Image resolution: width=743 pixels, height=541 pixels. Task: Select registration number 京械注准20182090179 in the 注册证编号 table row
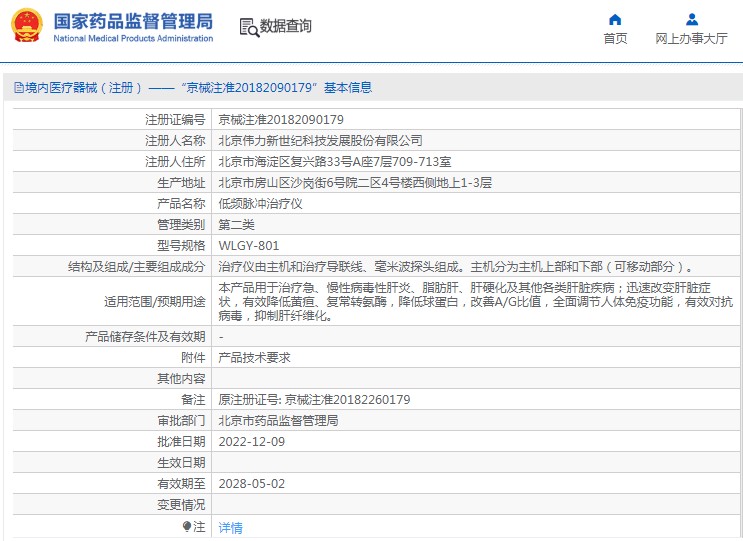click(x=281, y=119)
